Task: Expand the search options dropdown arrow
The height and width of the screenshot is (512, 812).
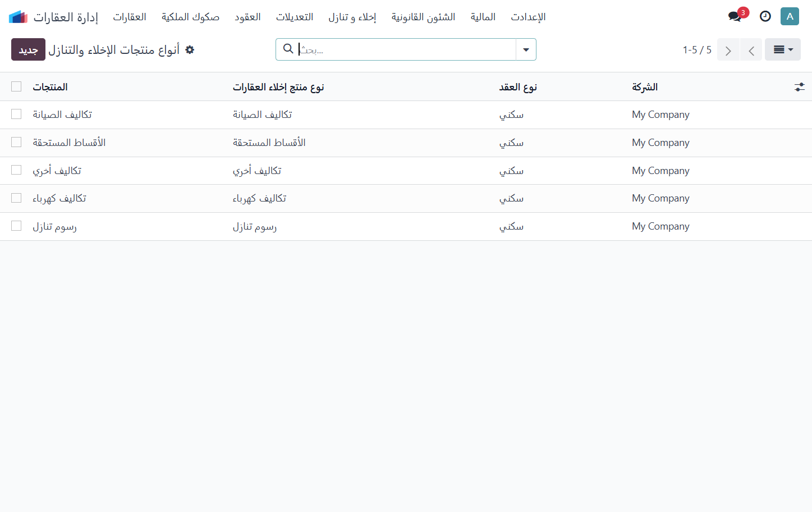Action: tap(526, 49)
